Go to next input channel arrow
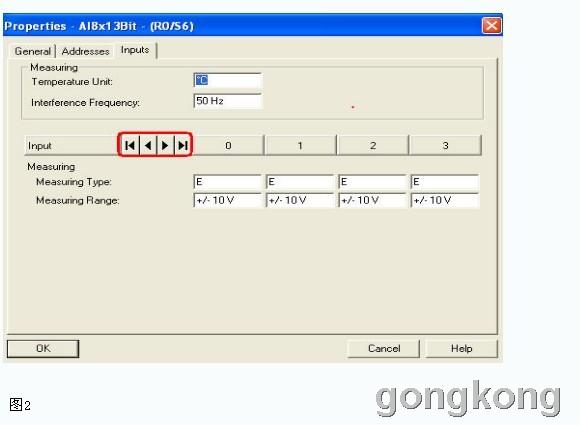The height and width of the screenshot is (425, 580). coord(165,145)
